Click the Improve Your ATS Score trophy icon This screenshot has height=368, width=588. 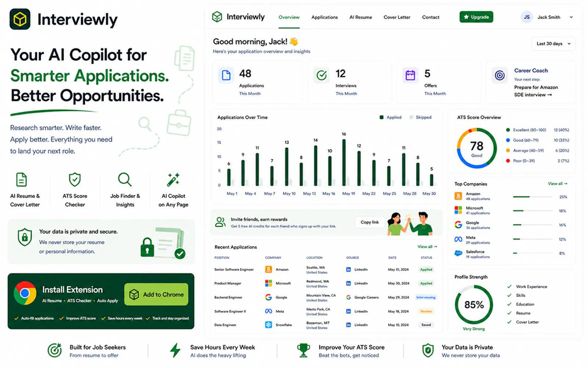pyautogui.click(x=303, y=350)
